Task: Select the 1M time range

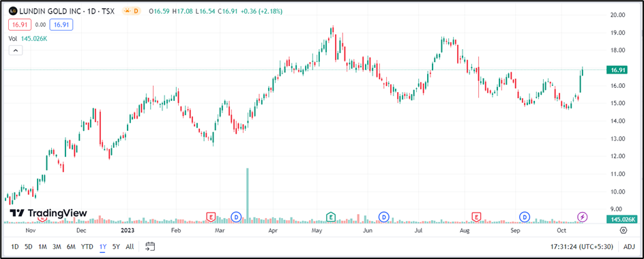Action: point(42,247)
